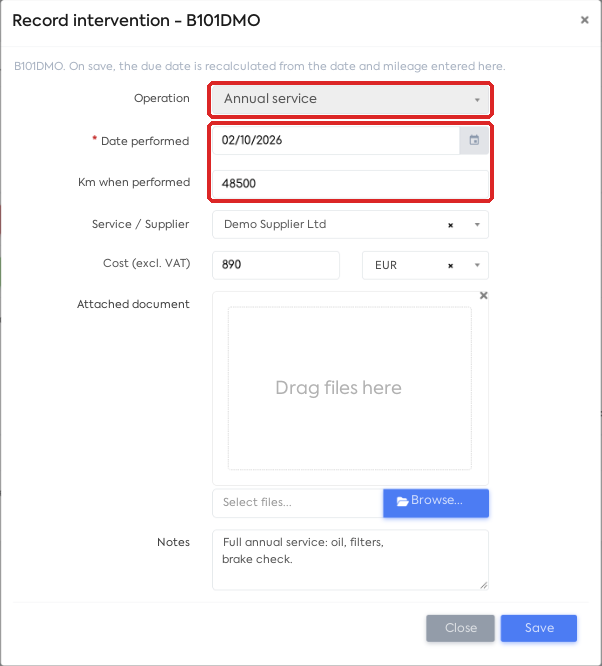This screenshot has width=602, height=666.
Task: Click the Cost (excl. VAT) label
Action: click(147, 263)
